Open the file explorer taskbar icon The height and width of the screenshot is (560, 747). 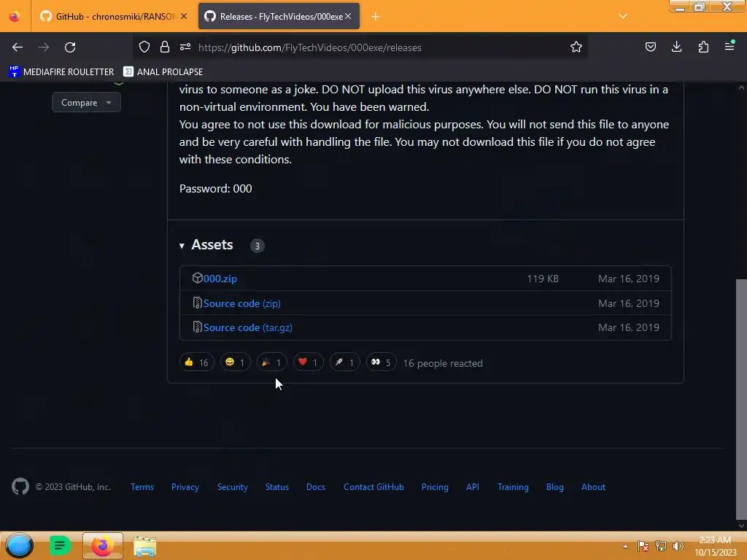click(145, 546)
